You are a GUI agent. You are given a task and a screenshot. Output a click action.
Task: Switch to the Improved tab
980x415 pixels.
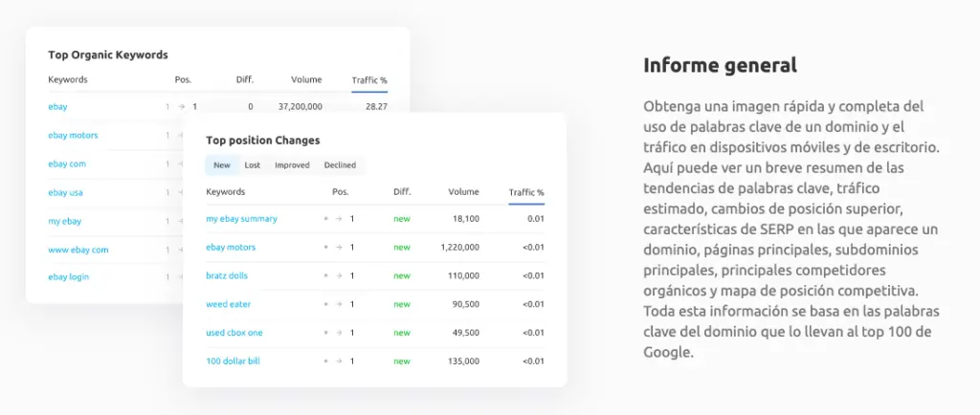(x=292, y=165)
